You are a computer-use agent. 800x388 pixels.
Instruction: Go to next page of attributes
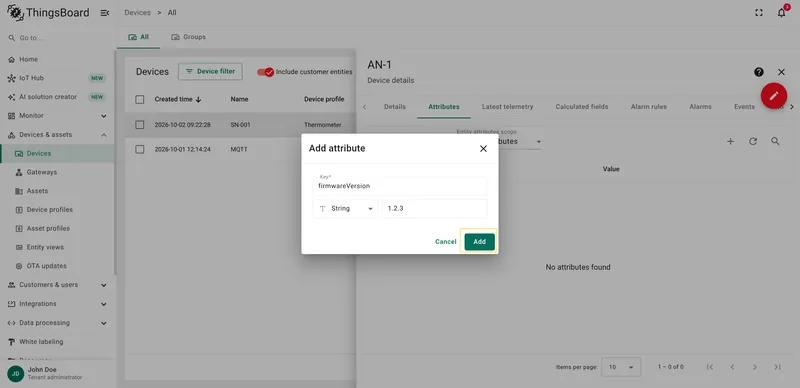coord(755,367)
